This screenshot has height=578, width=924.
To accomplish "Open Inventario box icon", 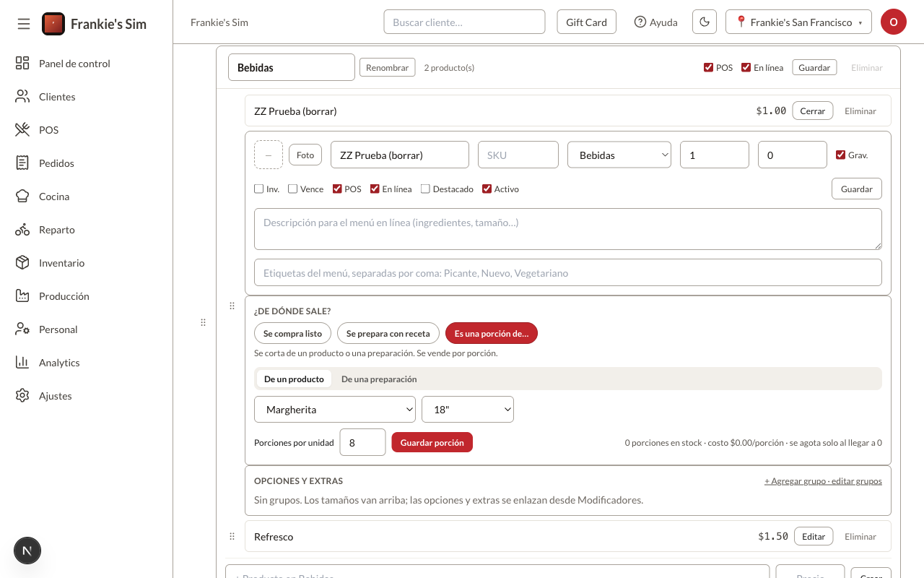I will point(22,263).
